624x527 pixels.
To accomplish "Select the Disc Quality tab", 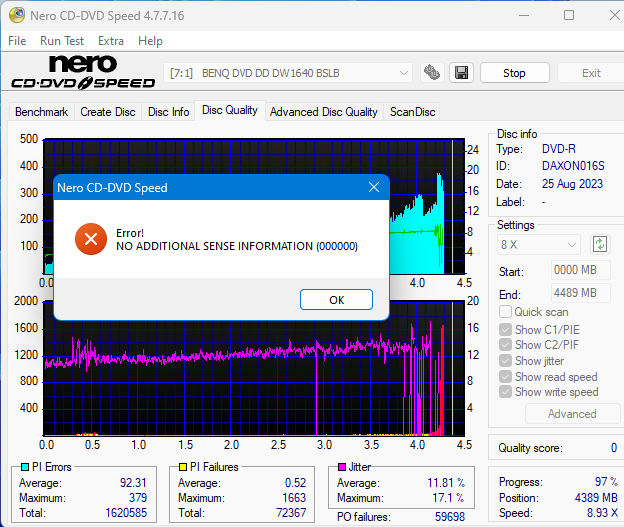I will pyautogui.click(x=230, y=110).
